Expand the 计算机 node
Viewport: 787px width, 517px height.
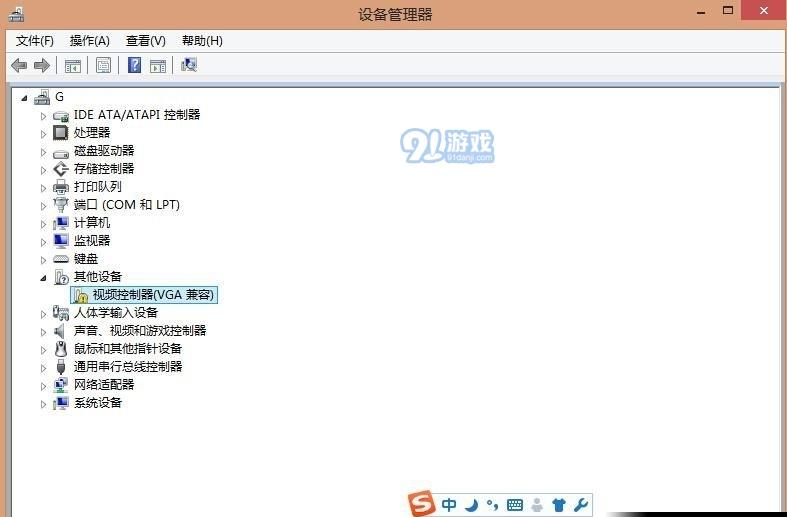[x=43, y=224]
